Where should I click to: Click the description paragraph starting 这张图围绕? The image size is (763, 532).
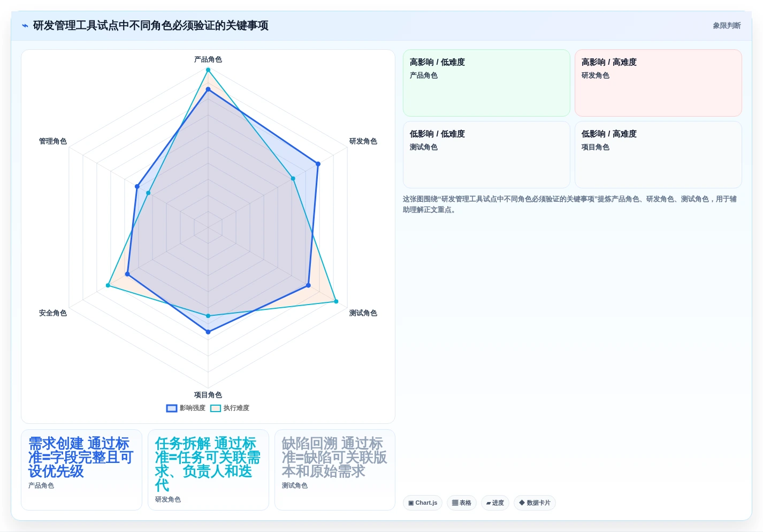(570, 204)
